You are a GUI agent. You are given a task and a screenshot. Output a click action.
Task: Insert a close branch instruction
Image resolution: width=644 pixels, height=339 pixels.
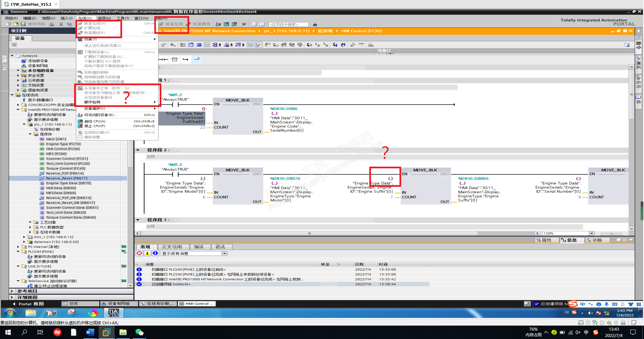coord(197,59)
